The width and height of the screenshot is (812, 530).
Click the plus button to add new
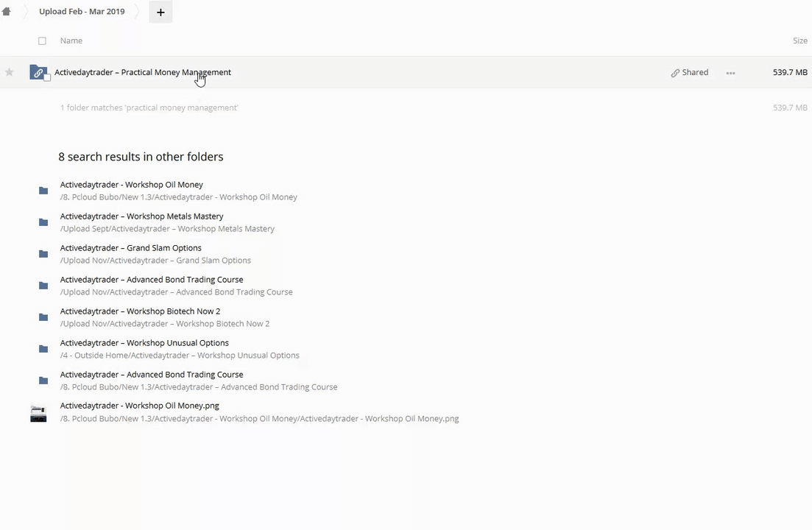[x=160, y=12]
